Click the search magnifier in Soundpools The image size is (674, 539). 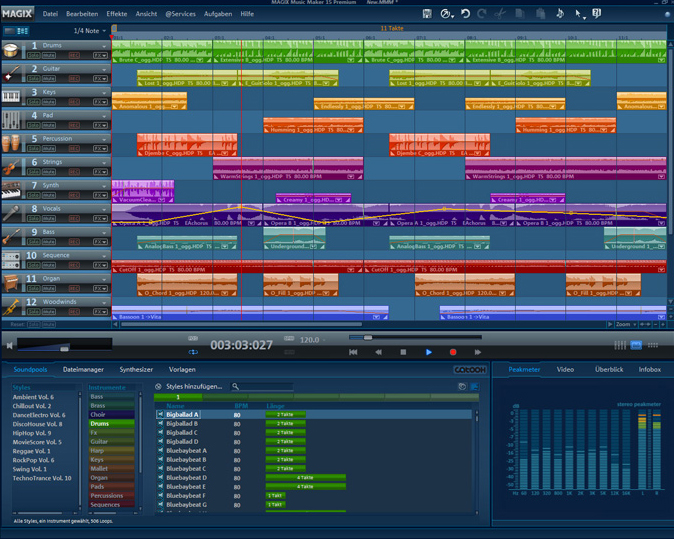click(235, 386)
